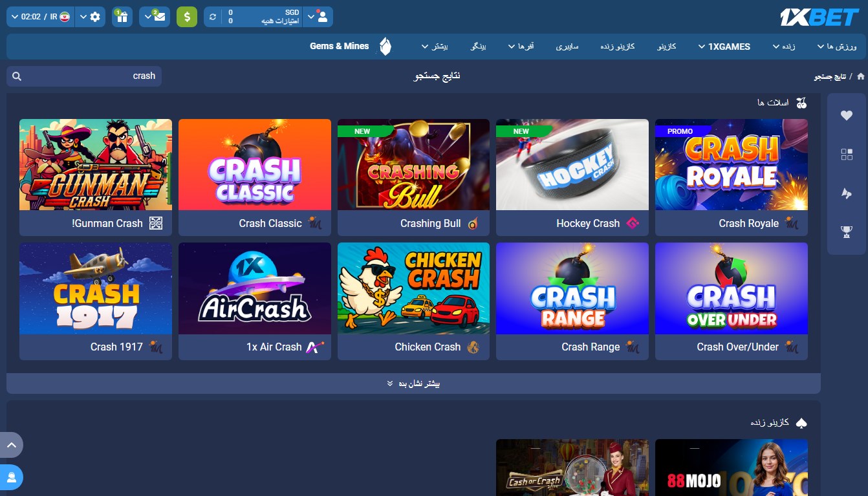Expand the time and IR language dropdown
This screenshot has width=868, height=496.
(40, 17)
